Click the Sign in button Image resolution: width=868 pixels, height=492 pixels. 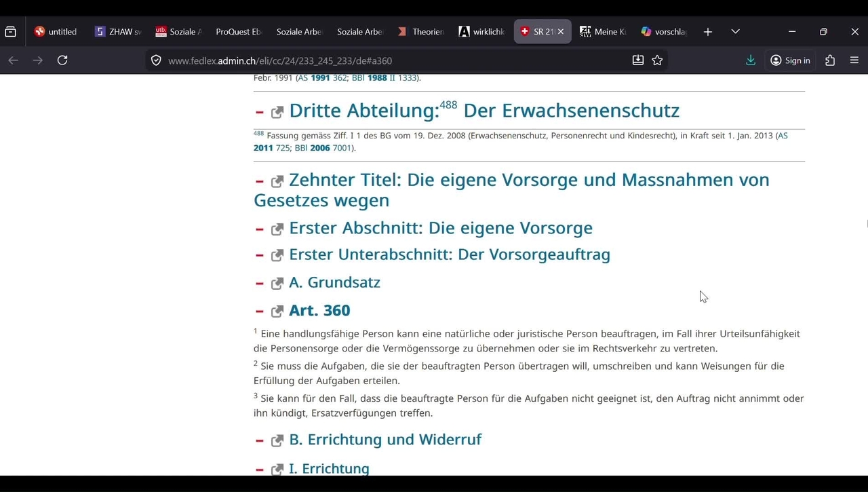click(790, 60)
